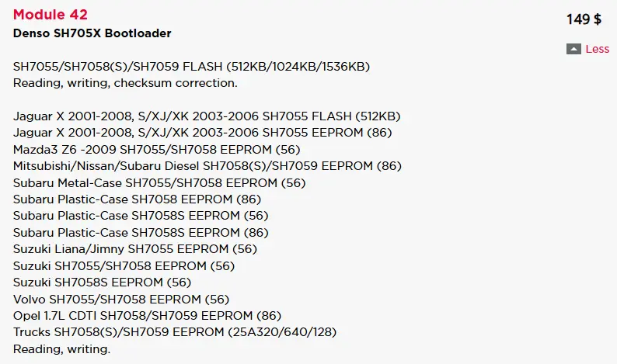This screenshot has width=617, height=364.
Task: Click the SH7055/SH7058(S)/SH7059 FLASH size line
Action: (191, 66)
